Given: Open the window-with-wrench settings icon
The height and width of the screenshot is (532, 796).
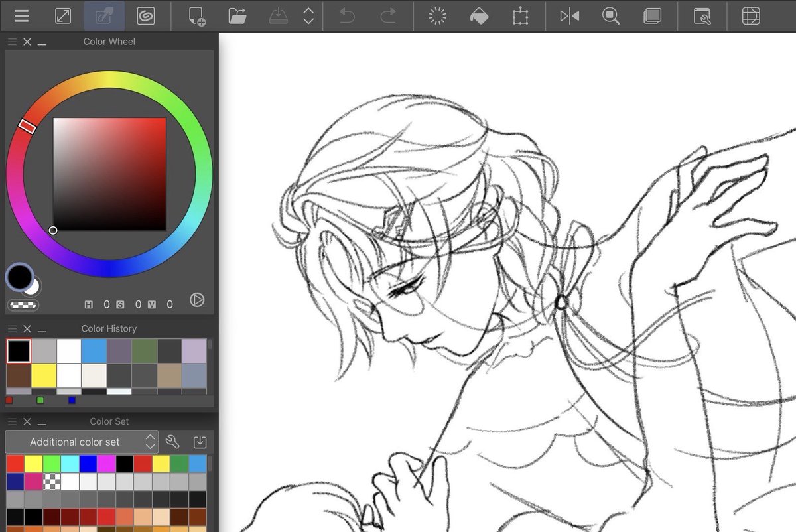Looking at the screenshot, I should click(x=702, y=16).
